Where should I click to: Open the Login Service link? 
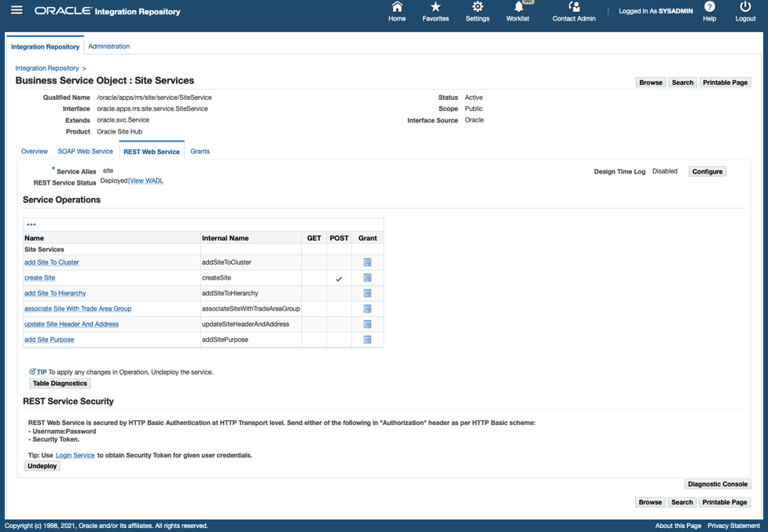click(x=75, y=455)
